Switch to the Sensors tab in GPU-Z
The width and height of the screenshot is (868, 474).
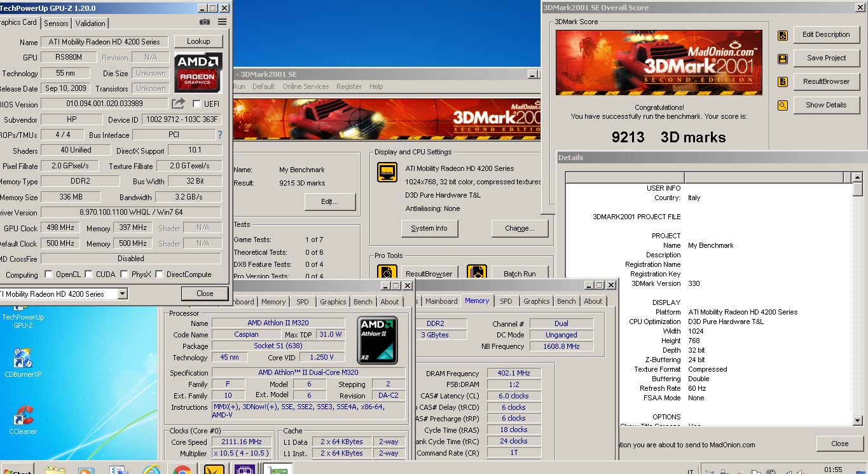pyautogui.click(x=56, y=24)
